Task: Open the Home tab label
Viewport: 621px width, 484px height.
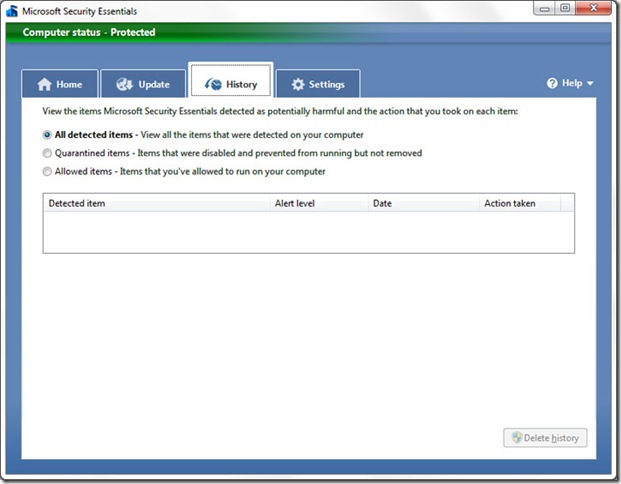Action: (x=69, y=84)
